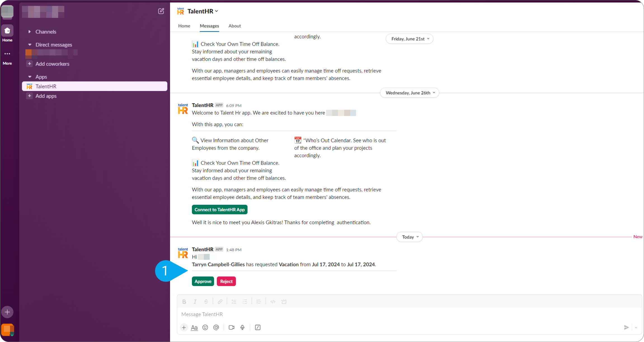The width and height of the screenshot is (644, 342).
Task: Start an ordered list in the composer
Action: pos(234,302)
